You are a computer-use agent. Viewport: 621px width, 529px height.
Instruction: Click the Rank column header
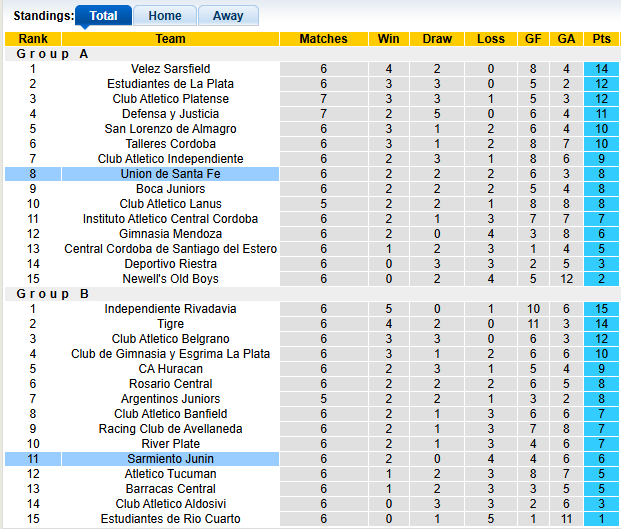(33, 39)
